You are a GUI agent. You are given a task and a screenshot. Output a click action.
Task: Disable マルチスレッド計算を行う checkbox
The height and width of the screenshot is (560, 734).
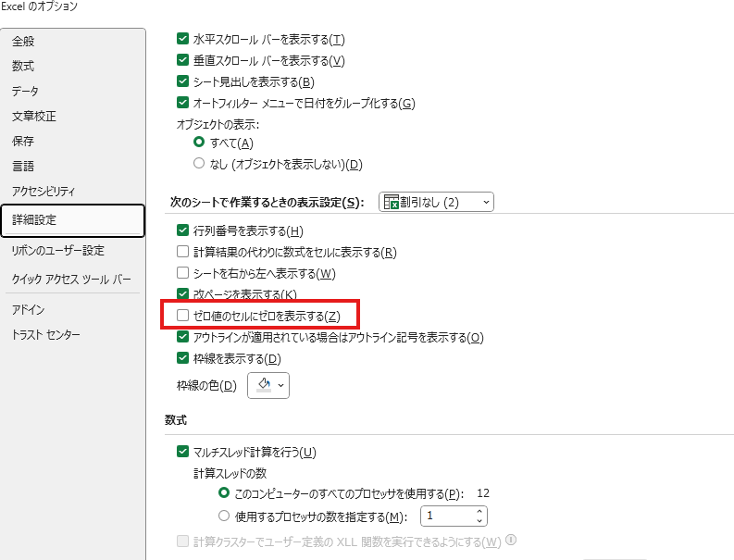(x=182, y=452)
